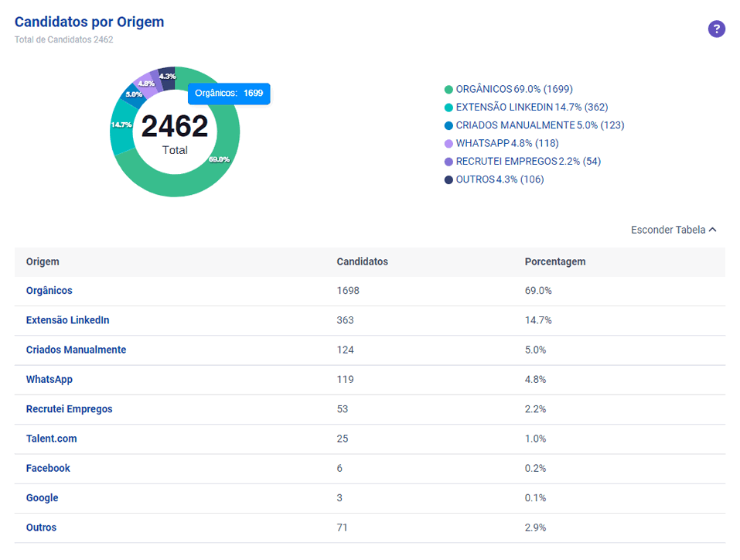This screenshot has width=740, height=560.
Task: Toggle CRIADOS MANUALMENTE legend color dot
Action: pos(448,125)
